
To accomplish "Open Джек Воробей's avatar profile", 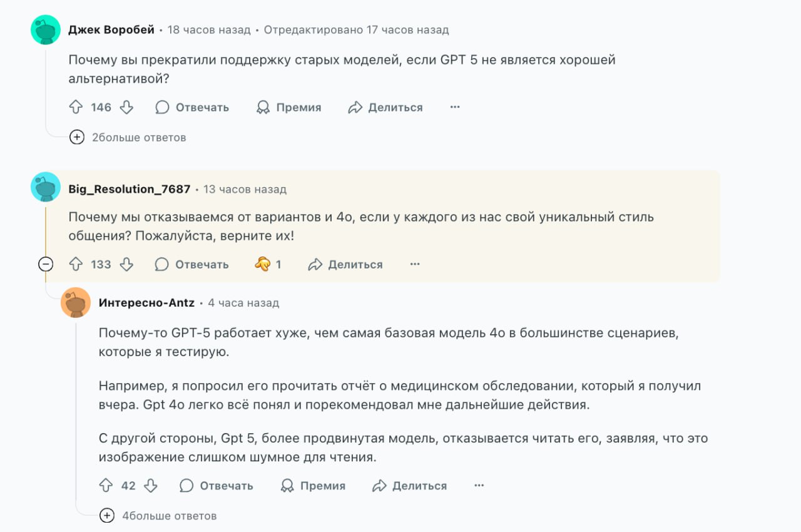I will click(46, 30).
